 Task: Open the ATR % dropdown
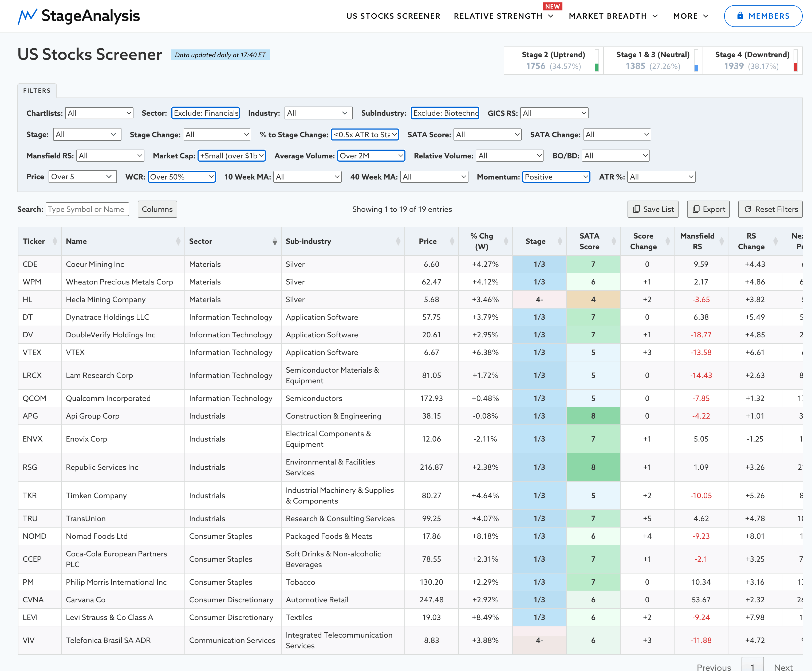pos(661,177)
